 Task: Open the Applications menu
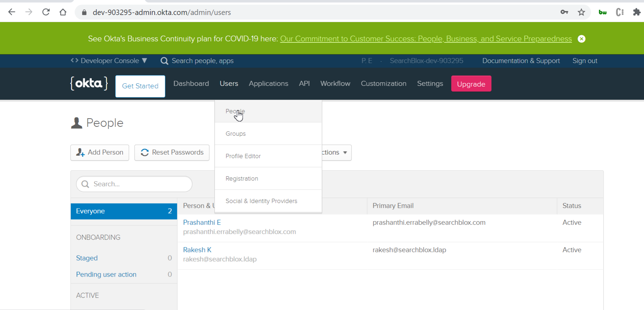click(x=269, y=83)
